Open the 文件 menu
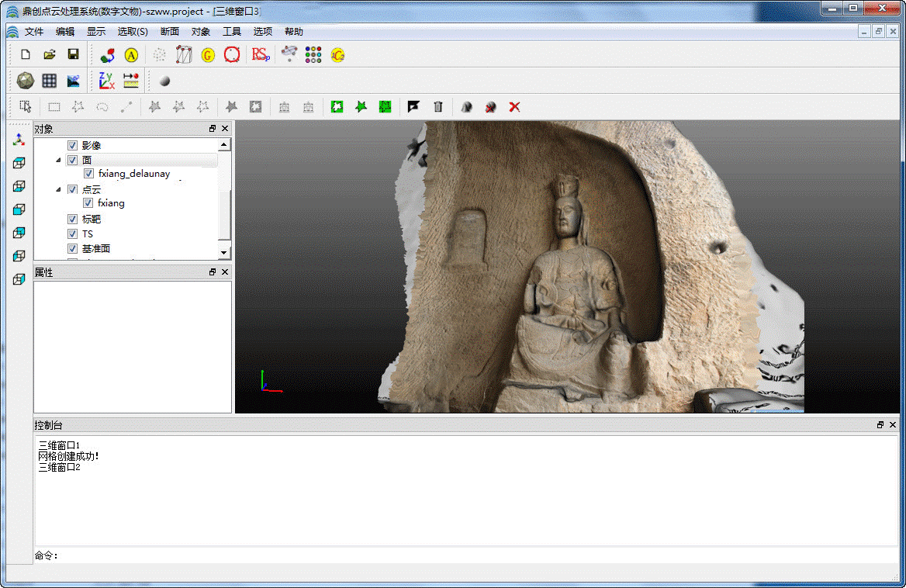 click(34, 32)
